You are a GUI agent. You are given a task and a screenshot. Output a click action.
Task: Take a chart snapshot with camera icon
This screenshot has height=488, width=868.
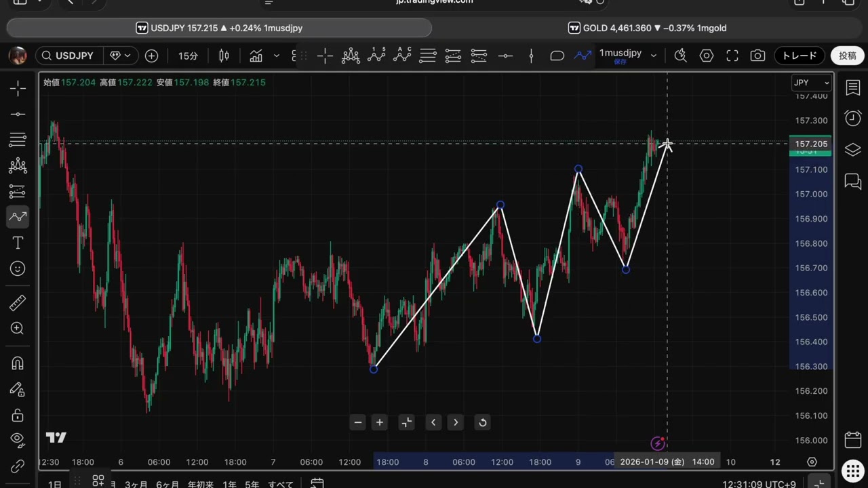757,56
